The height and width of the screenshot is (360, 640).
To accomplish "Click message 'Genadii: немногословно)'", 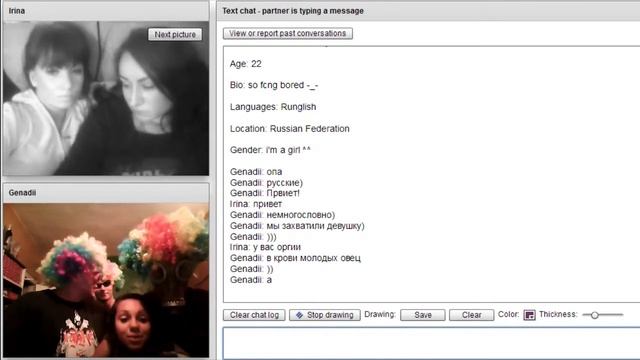I will click(x=282, y=215).
